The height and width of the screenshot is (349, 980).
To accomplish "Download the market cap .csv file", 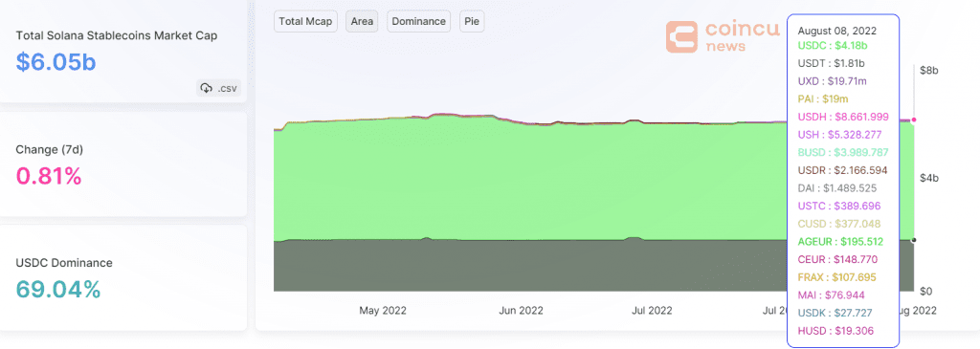I will click(218, 88).
